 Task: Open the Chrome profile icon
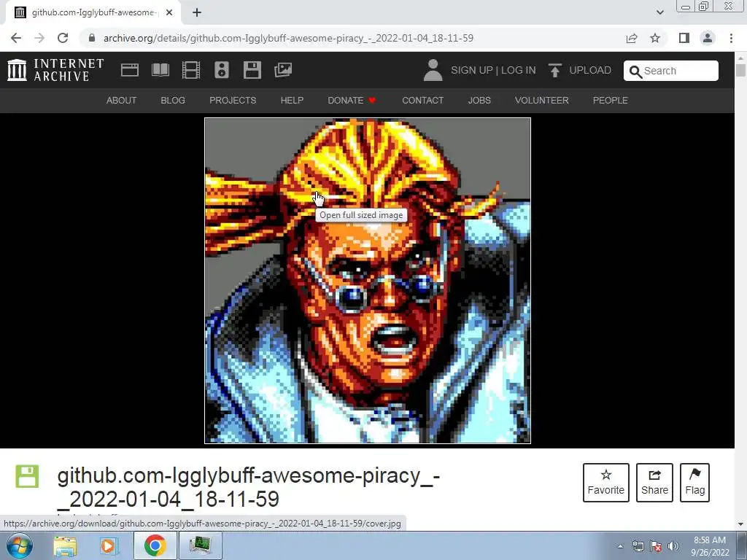click(x=708, y=38)
